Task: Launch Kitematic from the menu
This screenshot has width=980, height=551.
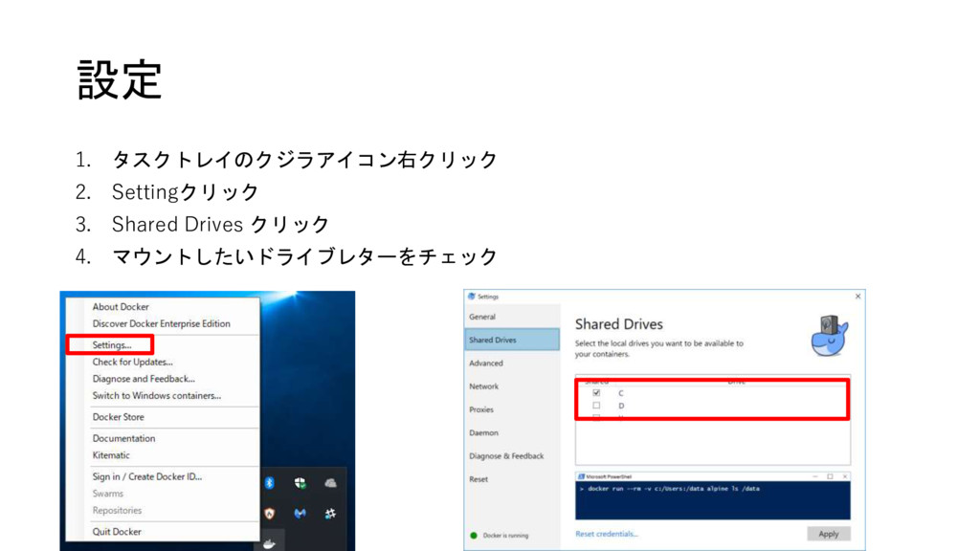Action: click(x=111, y=455)
